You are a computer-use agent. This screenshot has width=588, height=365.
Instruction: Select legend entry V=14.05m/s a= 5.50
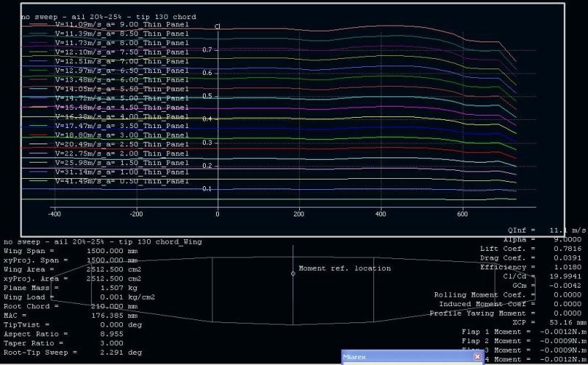(110, 89)
